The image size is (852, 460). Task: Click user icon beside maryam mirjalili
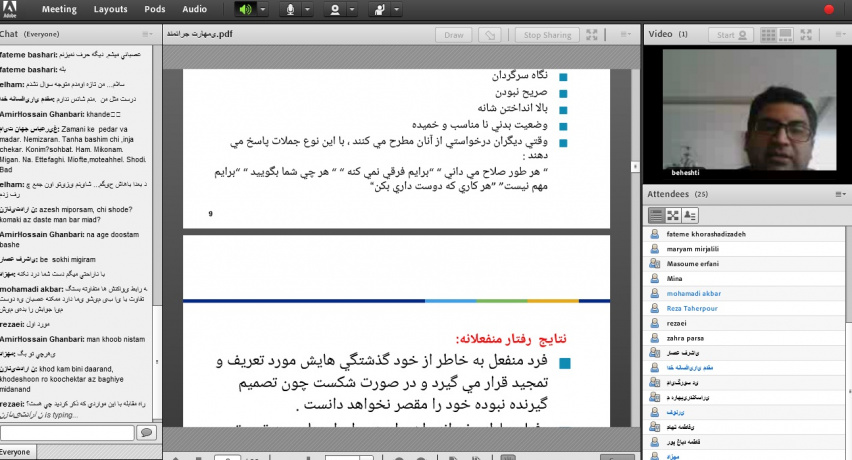(x=655, y=249)
